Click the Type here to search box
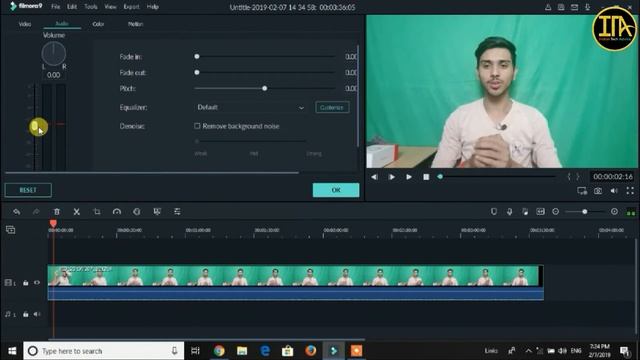The image size is (640, 360). click(x=104, y=351)
